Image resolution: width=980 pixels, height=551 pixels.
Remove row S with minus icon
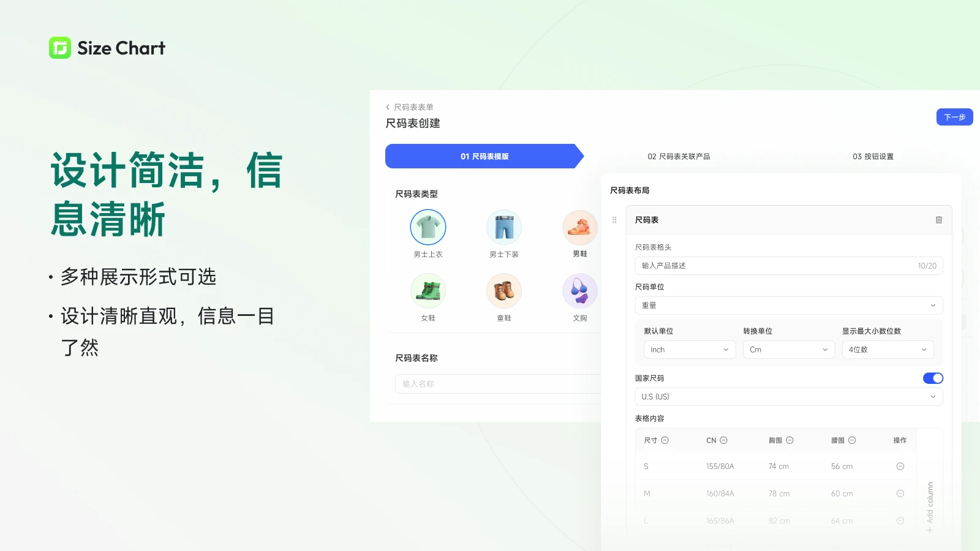tap(900, 467)
